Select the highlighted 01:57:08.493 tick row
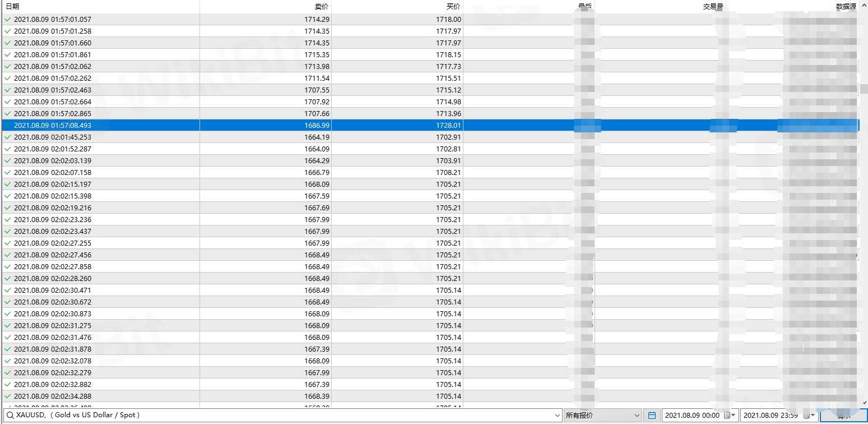 point(224,126)
